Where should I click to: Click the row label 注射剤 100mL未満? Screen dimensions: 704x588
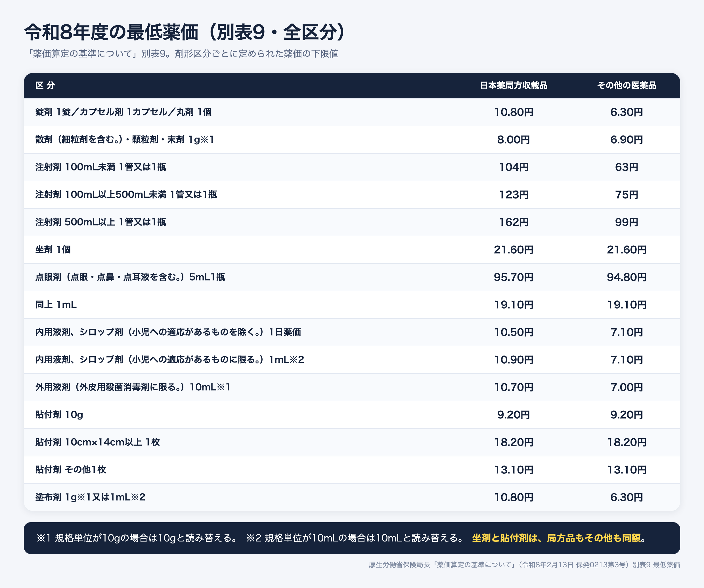pyautogui.click(x=100, y=167)
